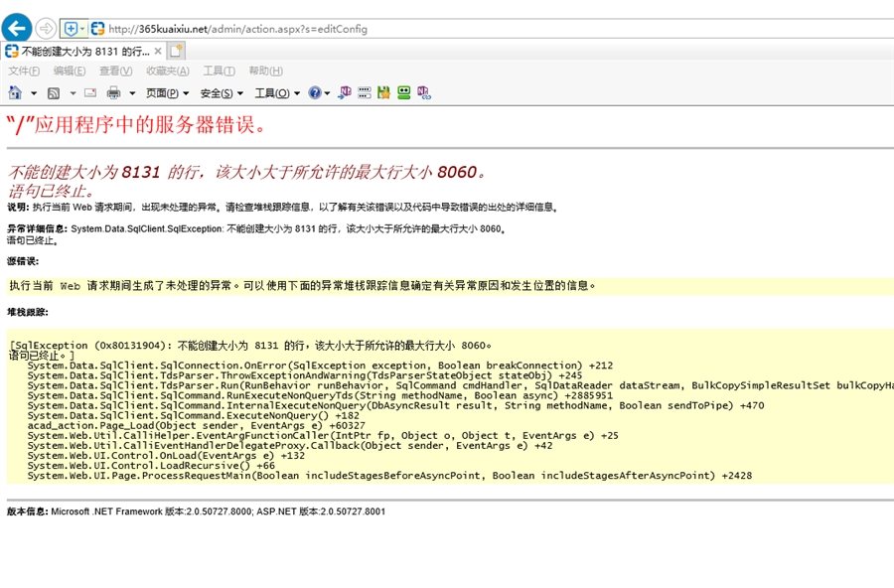Expand the 工具(O) command bar dropdown
Image resolution: width=894 pixels, height=588 pixels.
point(277,93)
